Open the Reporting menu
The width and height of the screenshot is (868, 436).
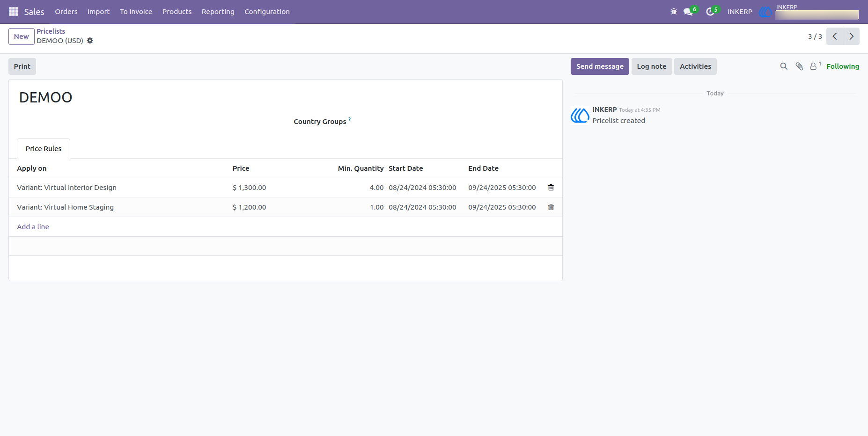coord(218,12)
